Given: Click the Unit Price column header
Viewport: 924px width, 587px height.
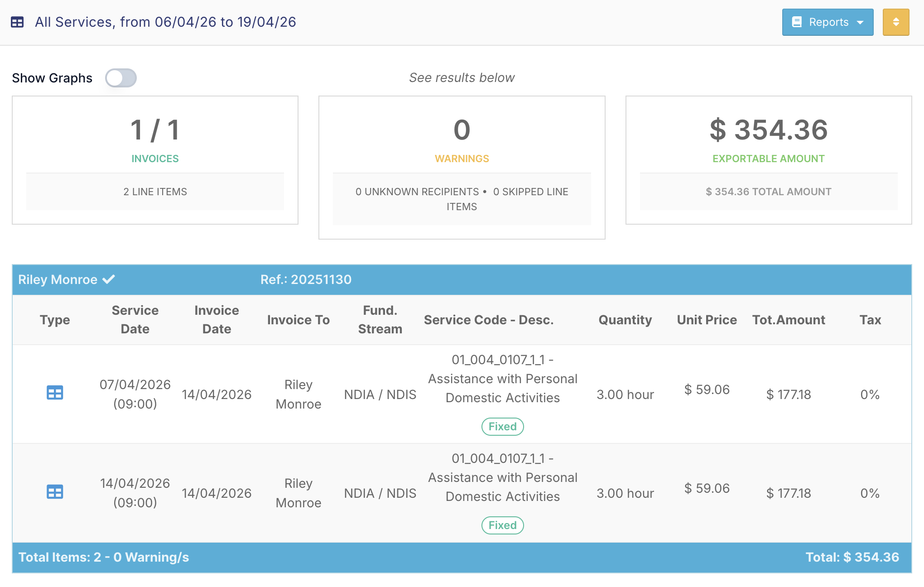Looking at the screenshot, I should click(707, 320).
